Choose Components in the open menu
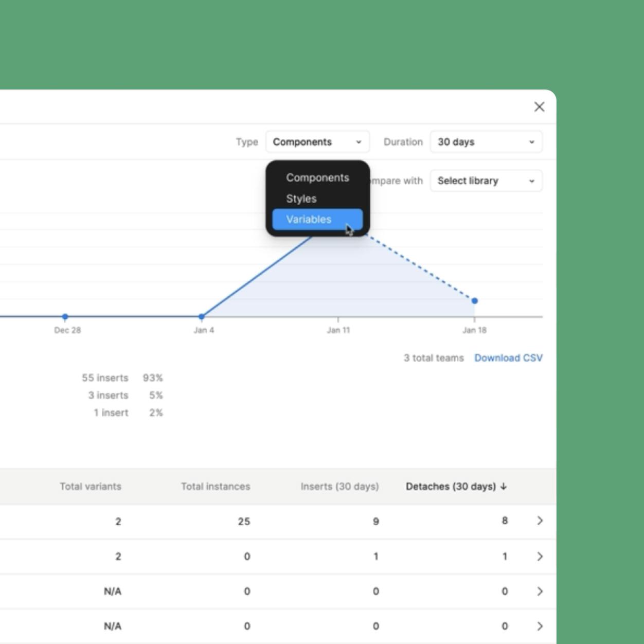Viewport: 644px width, 644px height. pyautogui.click(x=318, y=177)
